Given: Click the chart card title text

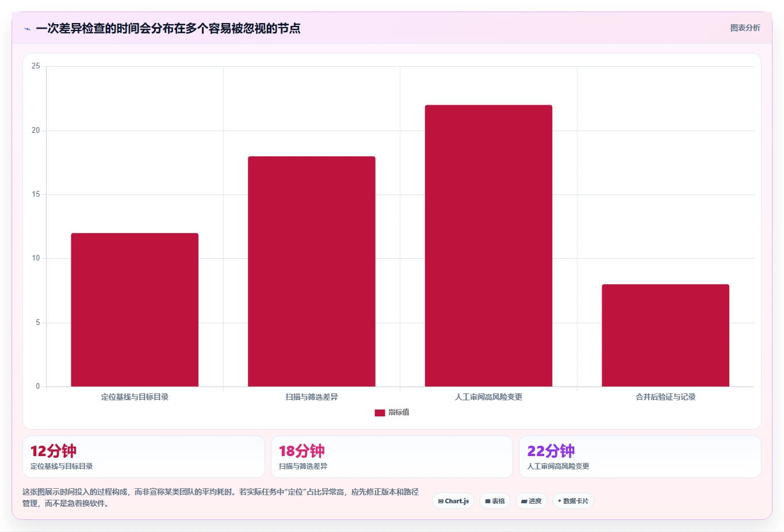Looking at the screenshot, I should pos(168,28).
